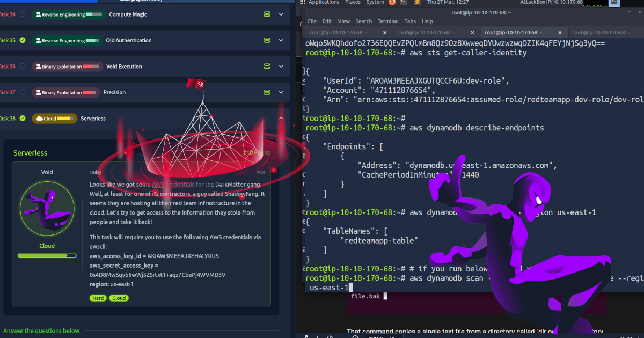644x338 pixels.
Task: Click the machine icon on Task 34
Action: [x=267, y=14]
